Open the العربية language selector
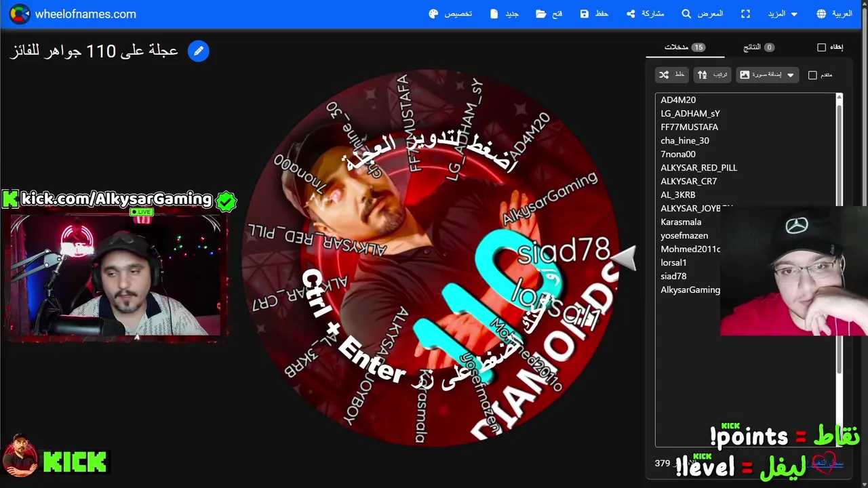868x488 pixels. click(834, 14)
